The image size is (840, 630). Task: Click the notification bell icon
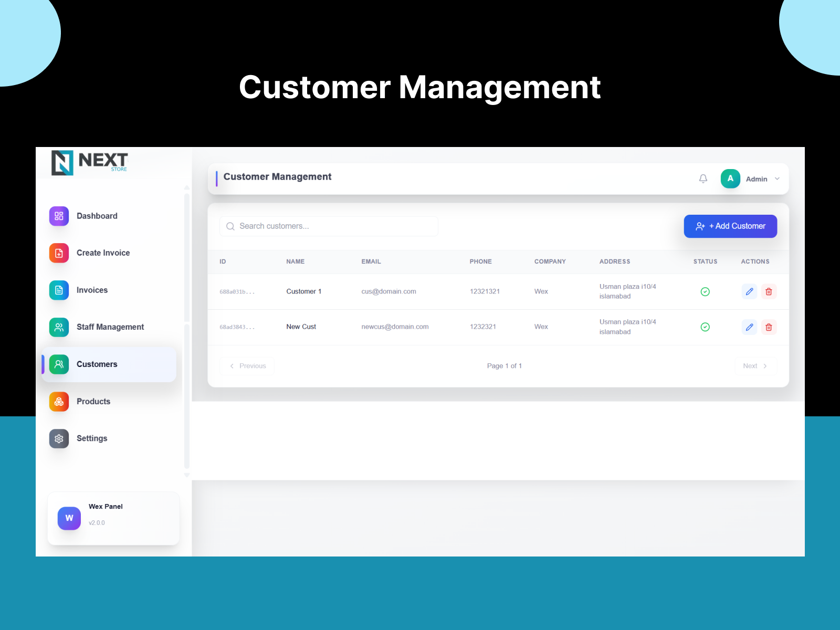(x=703, y=179)
